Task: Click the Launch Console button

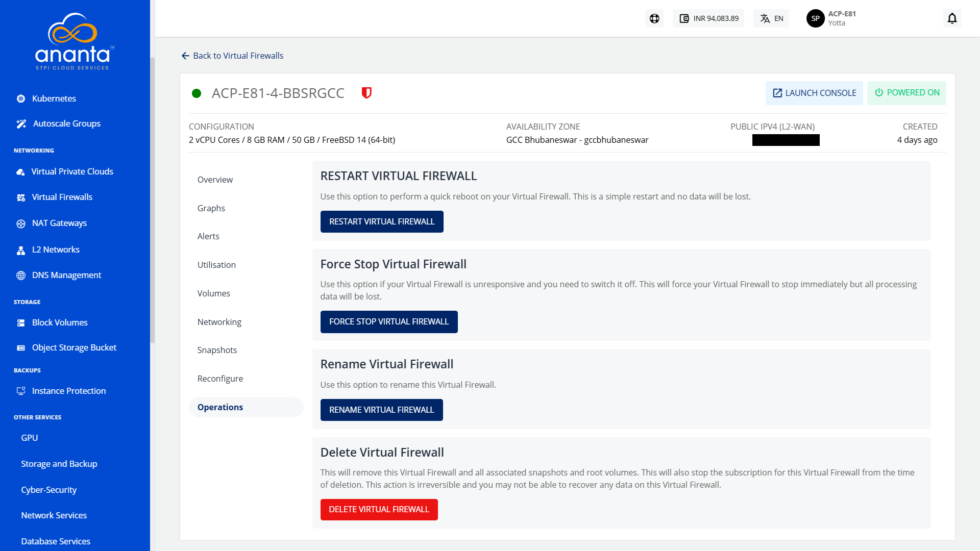Action: tap(814, 93)
